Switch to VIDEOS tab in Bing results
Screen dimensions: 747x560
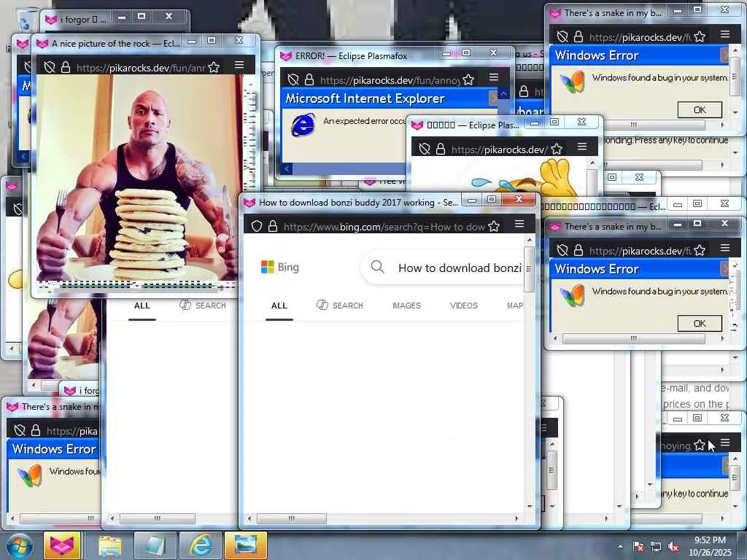click(463, 306)
